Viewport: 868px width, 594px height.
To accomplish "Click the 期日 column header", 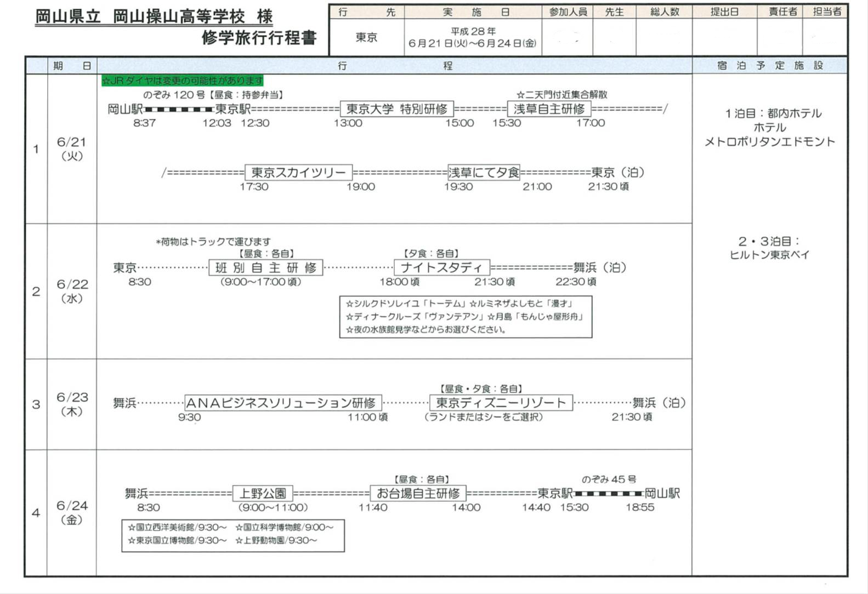I will [72, 66].
